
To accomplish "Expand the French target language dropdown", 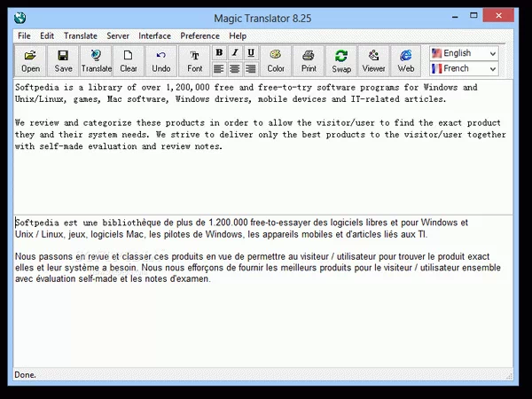I will point(493,69).
